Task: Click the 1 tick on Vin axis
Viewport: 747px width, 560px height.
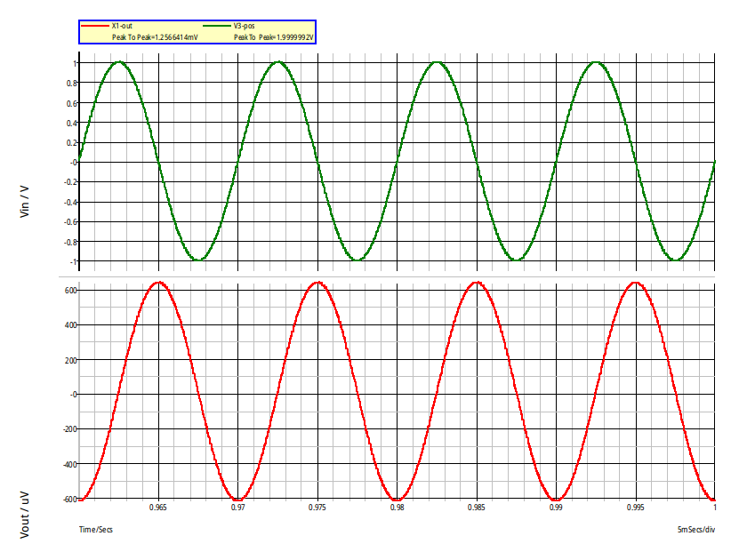Action: click(x=75, y=63)
